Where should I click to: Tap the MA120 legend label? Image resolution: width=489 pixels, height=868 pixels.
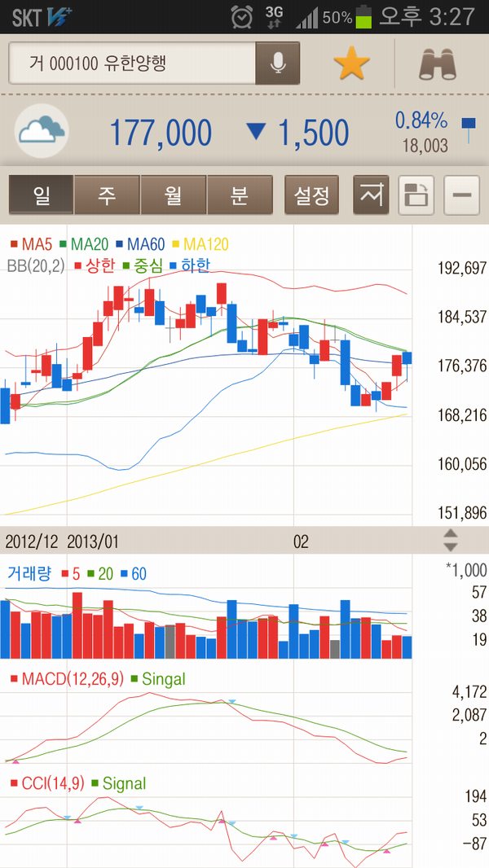[201, 244]
